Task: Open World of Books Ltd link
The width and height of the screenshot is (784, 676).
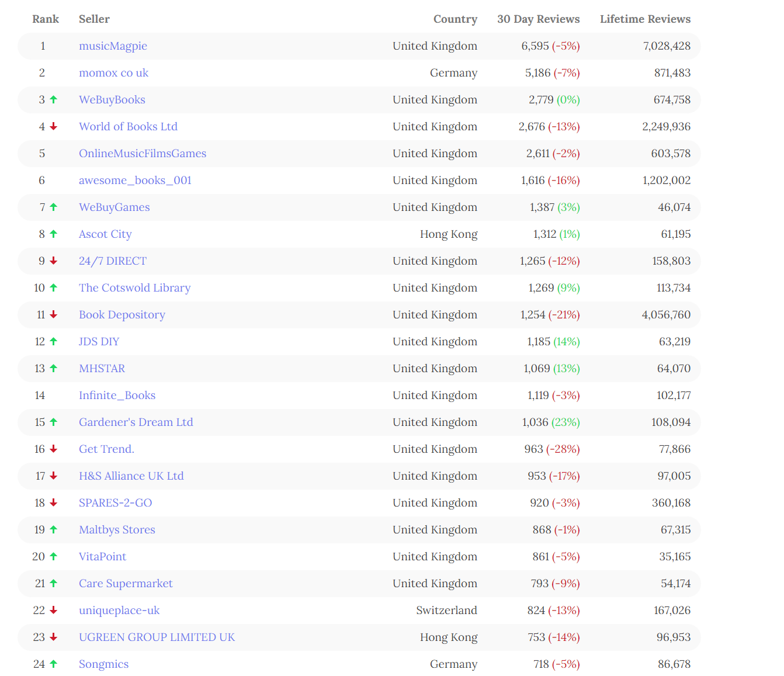Action: tap(128, 127)
